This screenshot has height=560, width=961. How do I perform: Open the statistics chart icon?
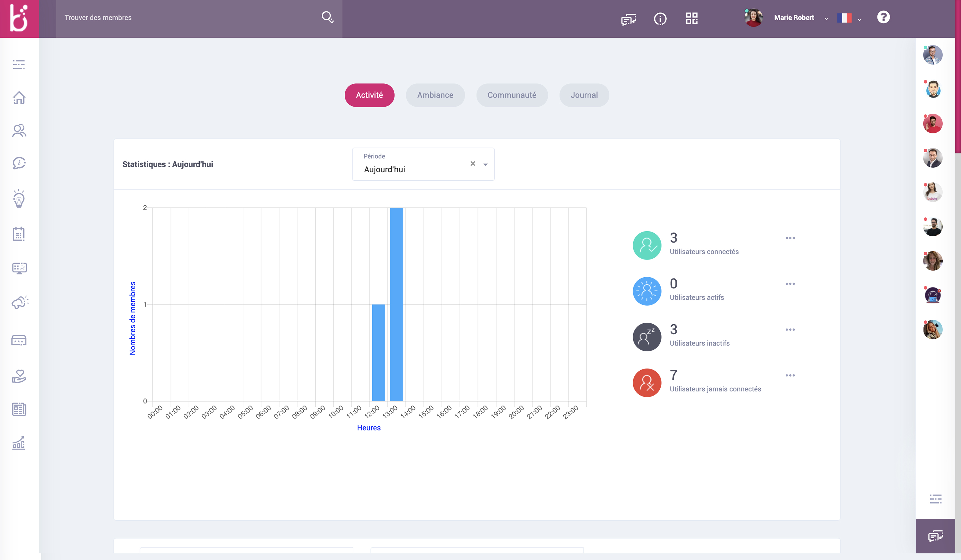19,443
